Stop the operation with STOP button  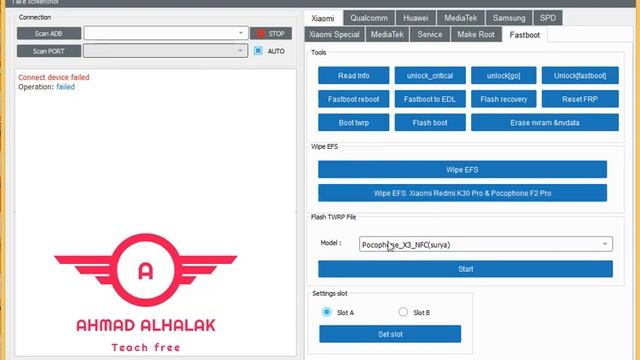271,33
